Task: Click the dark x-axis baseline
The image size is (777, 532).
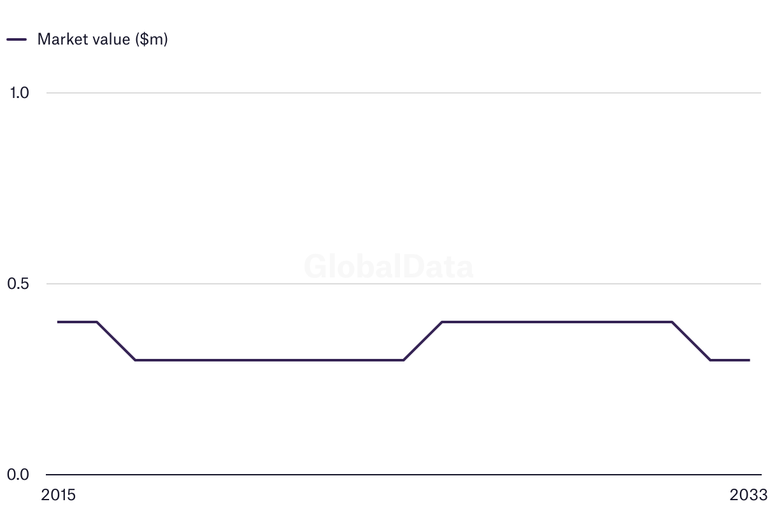Action: (408, 475)
